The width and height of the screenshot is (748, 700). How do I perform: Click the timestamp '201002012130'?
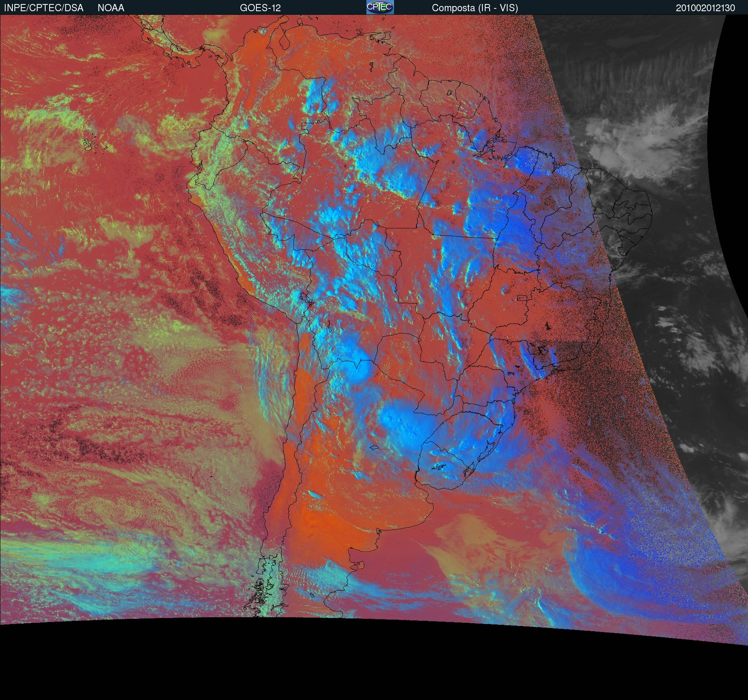706,8
